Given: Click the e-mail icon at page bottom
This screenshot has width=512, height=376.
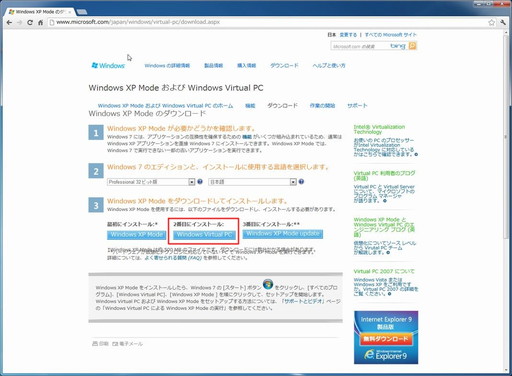Looking at the screenshot, I should pos(115,343).
